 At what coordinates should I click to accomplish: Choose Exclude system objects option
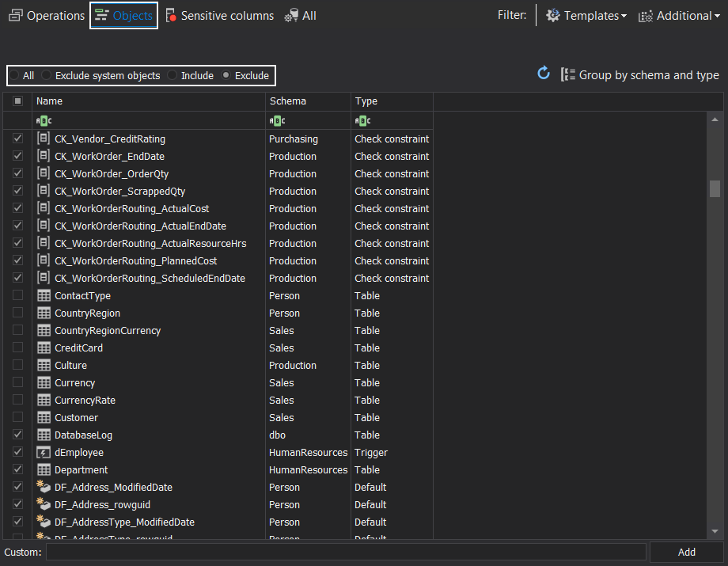click(x=46, y=75)
